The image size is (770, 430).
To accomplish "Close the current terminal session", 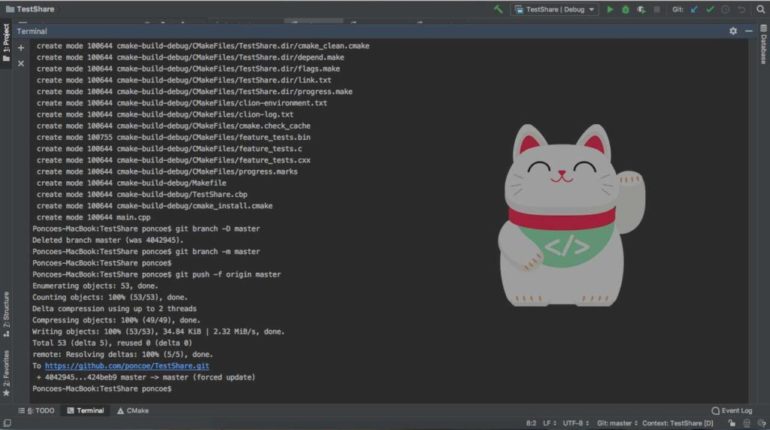I will click(21, 62).
